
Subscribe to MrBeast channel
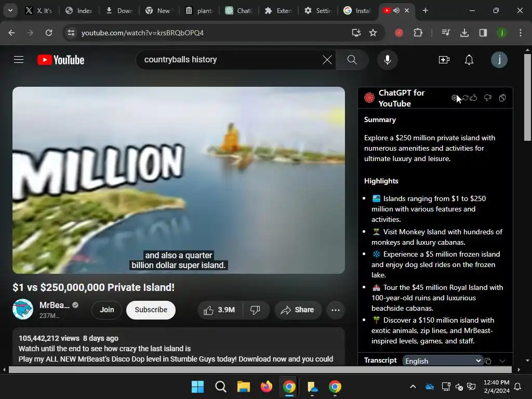[x=151, y=310]
